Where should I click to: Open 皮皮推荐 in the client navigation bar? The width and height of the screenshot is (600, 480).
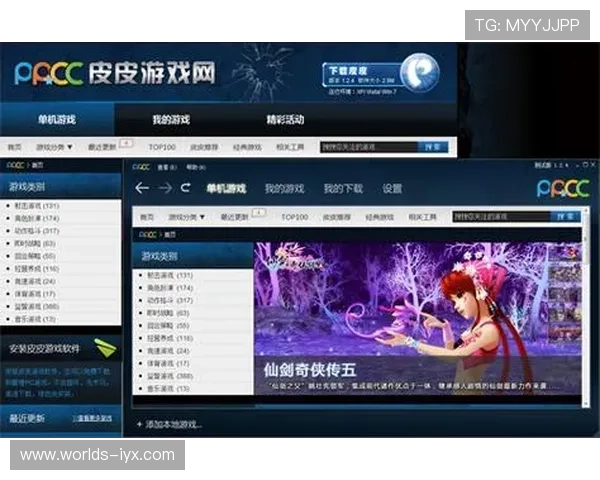tap(337, 217)
